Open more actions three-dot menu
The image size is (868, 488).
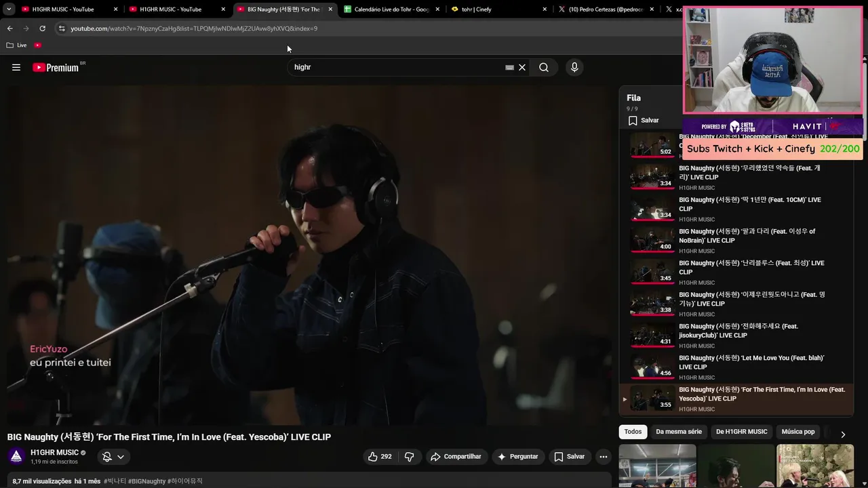point(603,457)
